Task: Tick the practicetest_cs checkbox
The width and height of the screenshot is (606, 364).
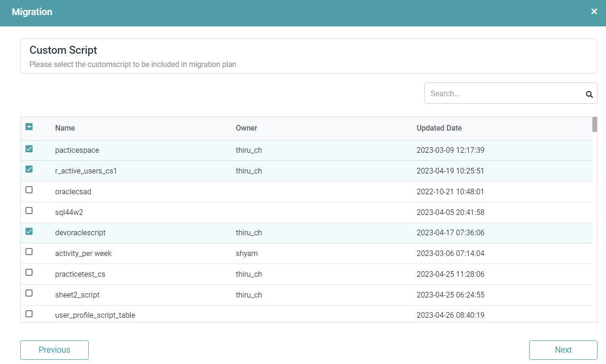Action: (x=29, y=273)
